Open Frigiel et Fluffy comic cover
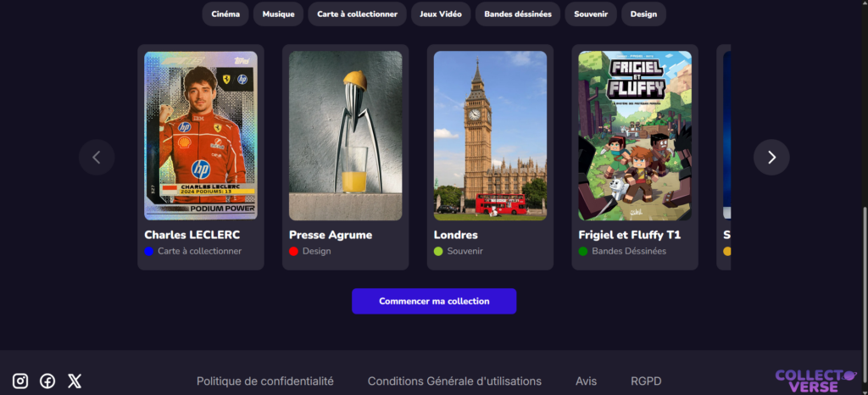Image resolution: width=868 pixels, height=395 pixels. (635, 136)
